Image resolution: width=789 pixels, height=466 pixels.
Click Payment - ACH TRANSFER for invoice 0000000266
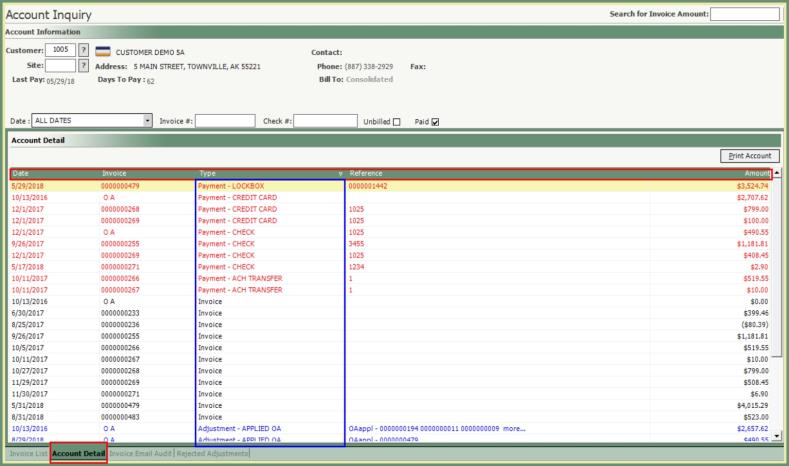[x=240, y=279]
